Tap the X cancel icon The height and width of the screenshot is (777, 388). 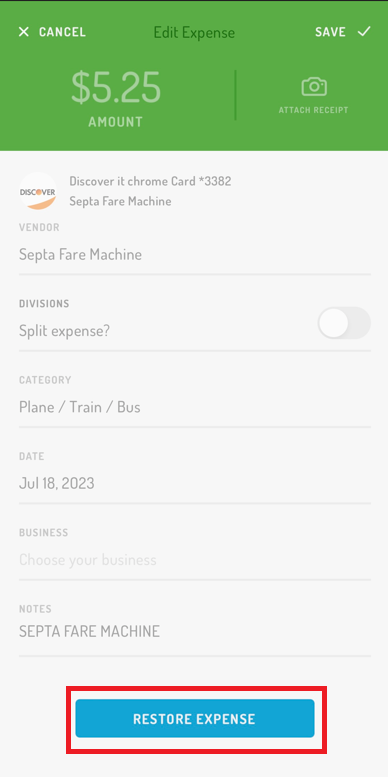tap(23, 32)
